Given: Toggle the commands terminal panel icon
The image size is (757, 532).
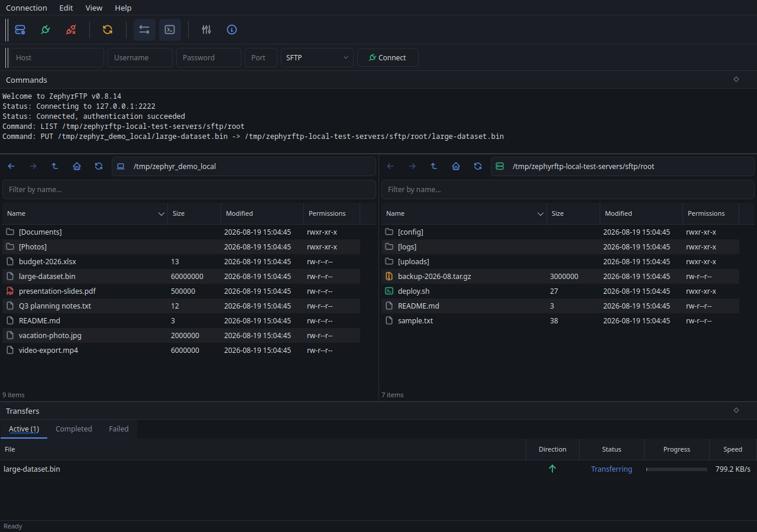Looking at the screenshot, I should point(170,30).
